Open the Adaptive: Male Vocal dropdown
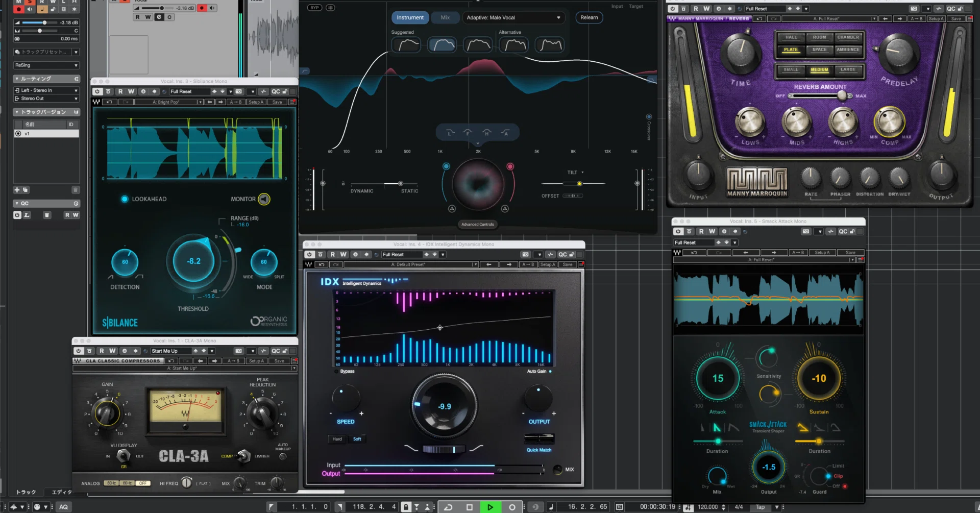The image size is (980, 513). click(x=513, y=17)
